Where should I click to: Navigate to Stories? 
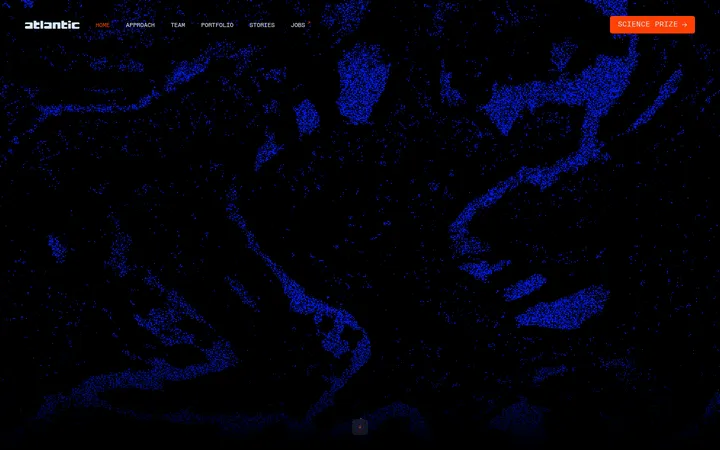[262, 25]
